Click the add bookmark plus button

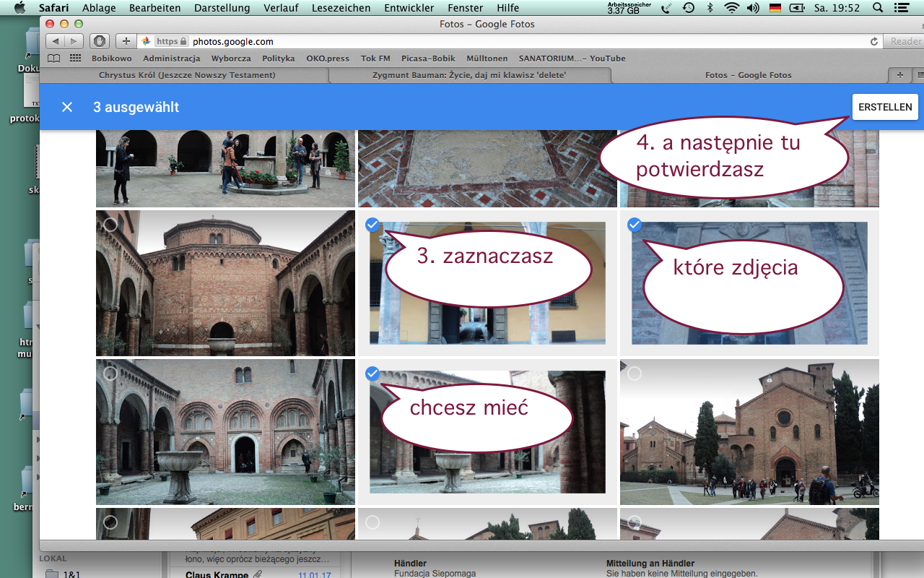pyautogui.click(x=126, y=41)
